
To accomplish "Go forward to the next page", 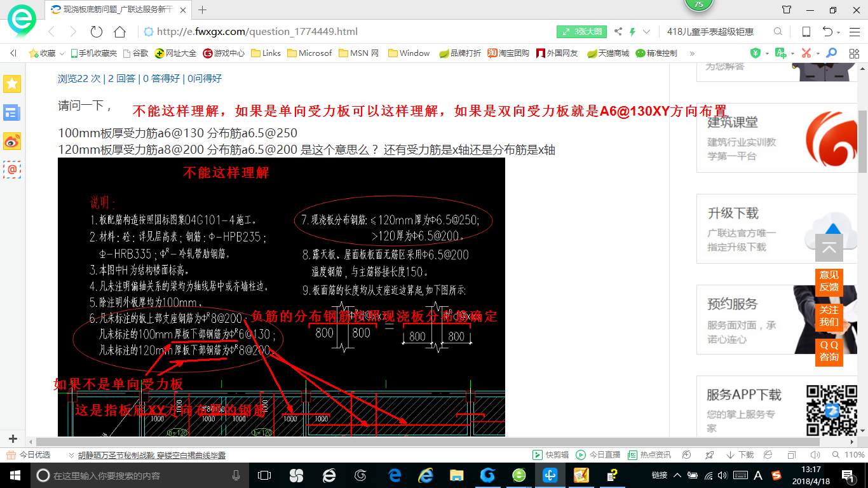I will tap(73, 32).
